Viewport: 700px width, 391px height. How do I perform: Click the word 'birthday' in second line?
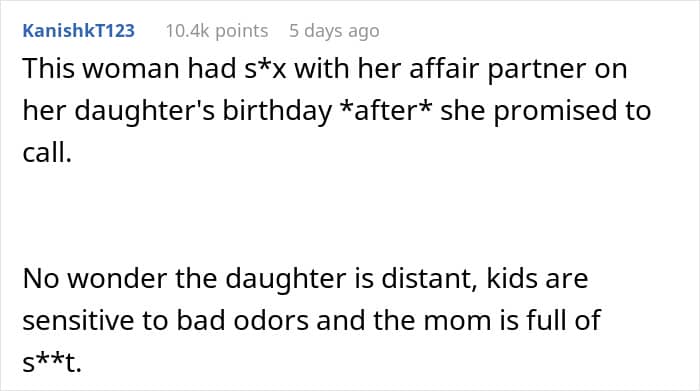point(277,112)
